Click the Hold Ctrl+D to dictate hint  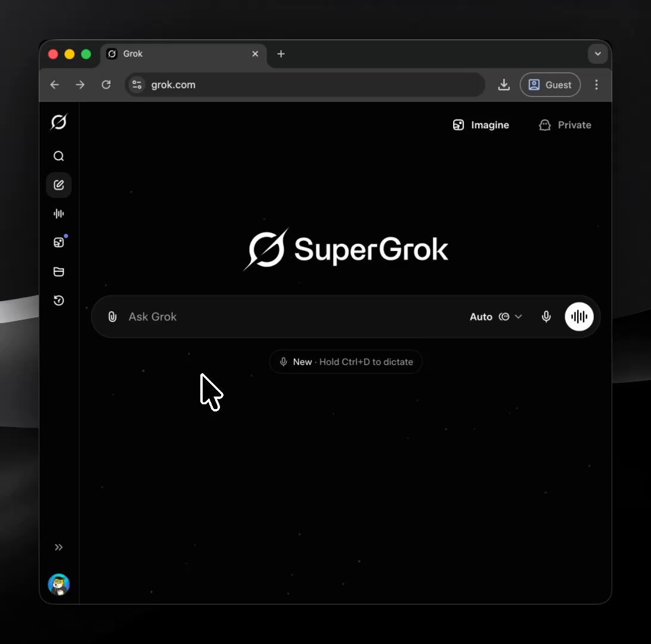[346, 361]
